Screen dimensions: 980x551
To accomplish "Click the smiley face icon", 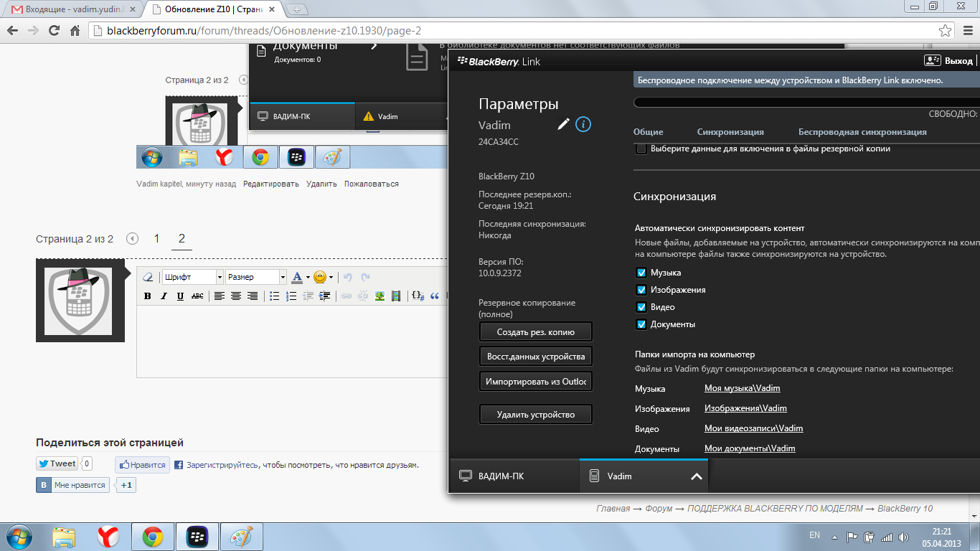I will (320, 277).
